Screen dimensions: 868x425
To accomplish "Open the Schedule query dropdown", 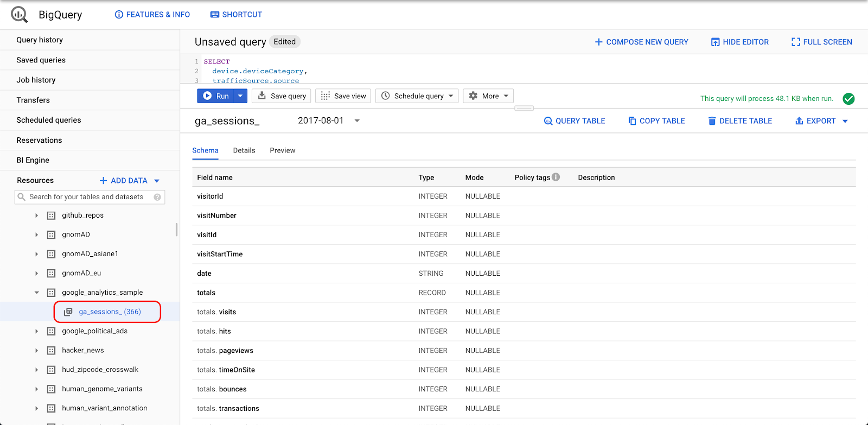I will tap(417, 96).
